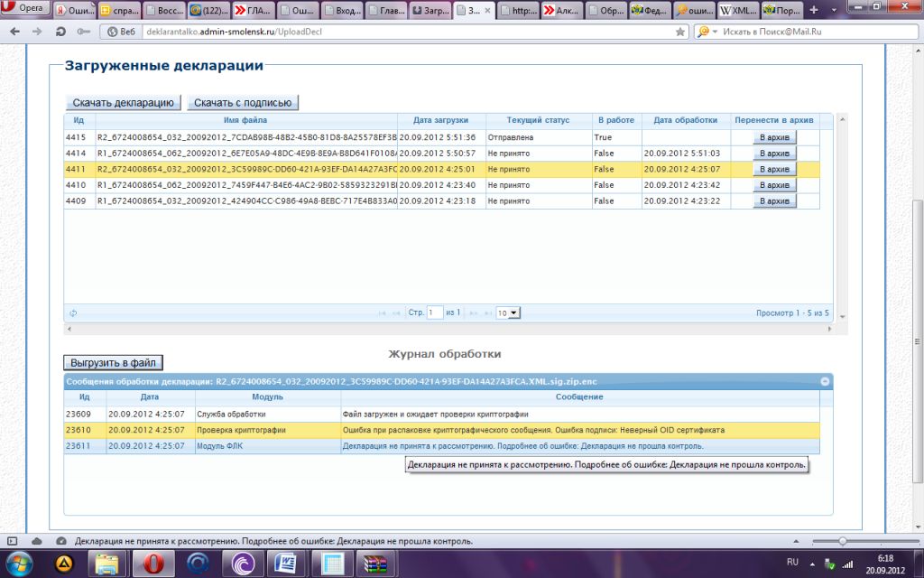
Task: Open the rows-per-page dropdown showing 10
Action: pos(508,312)
